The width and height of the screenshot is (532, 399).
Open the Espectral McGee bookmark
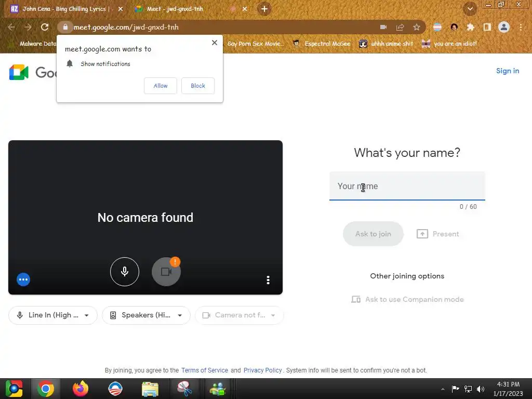(x=322, y=44)
